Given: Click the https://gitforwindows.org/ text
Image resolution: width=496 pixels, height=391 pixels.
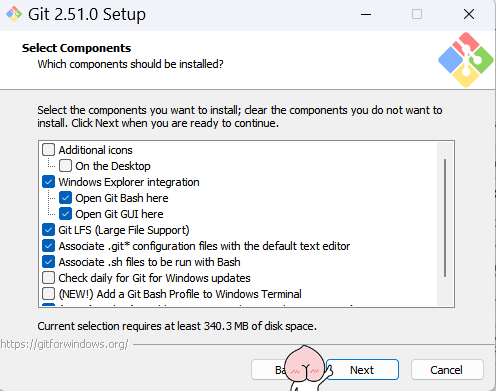Looking at the screenshot, I should click(x=64, y=344).
